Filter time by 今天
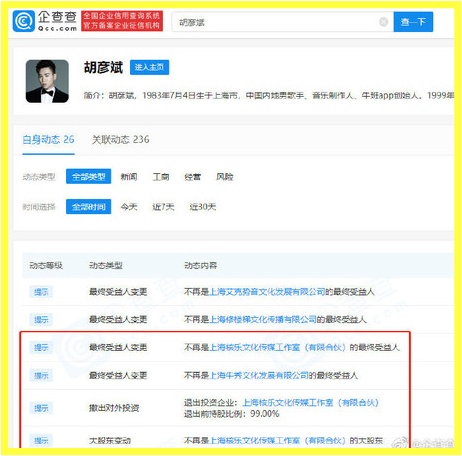 point(129,207)
